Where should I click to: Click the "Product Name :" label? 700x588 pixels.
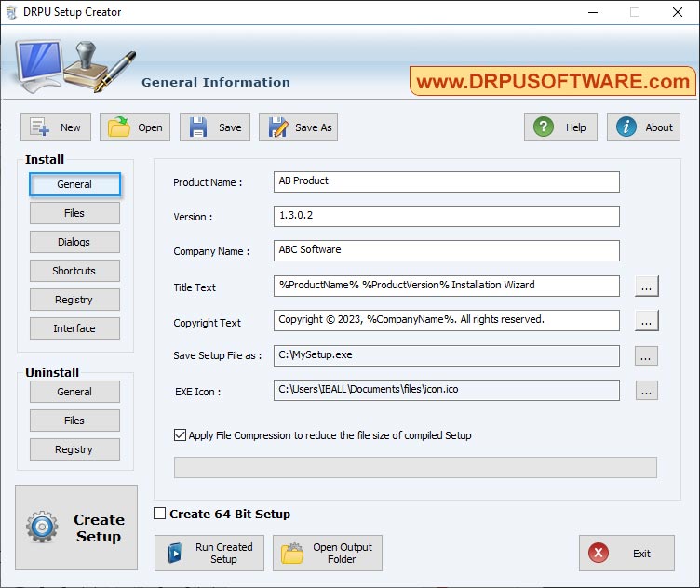(x=208, y=182)
